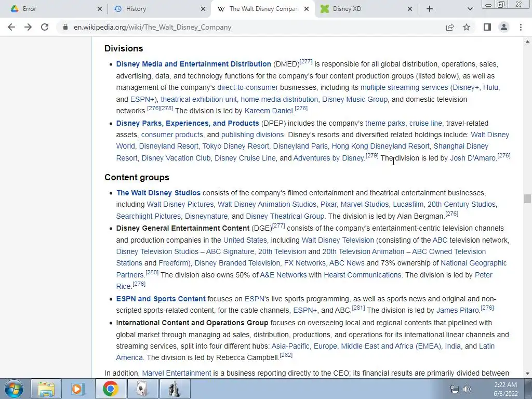Close the History tab
The width and height of the screenshot is (532, 399).
(203, 9)
